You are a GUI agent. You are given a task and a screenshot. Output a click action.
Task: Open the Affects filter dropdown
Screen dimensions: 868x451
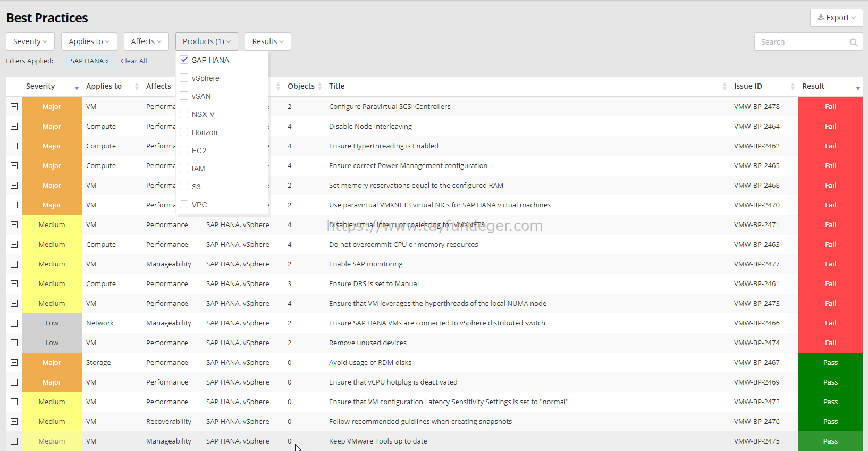[x=146, y=41]
